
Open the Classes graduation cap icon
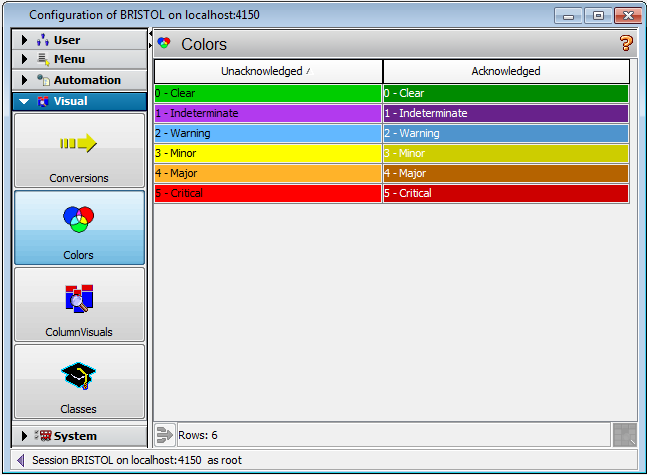79,375
